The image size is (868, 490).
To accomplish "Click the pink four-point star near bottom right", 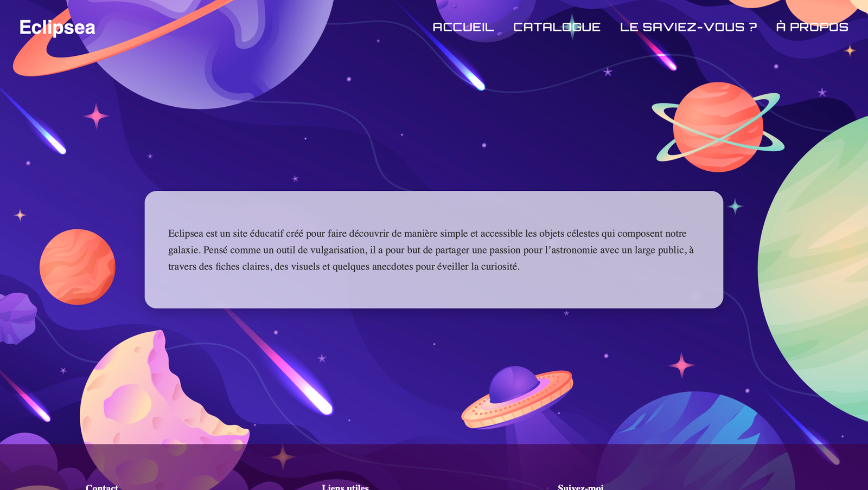I will pos(682,365).
